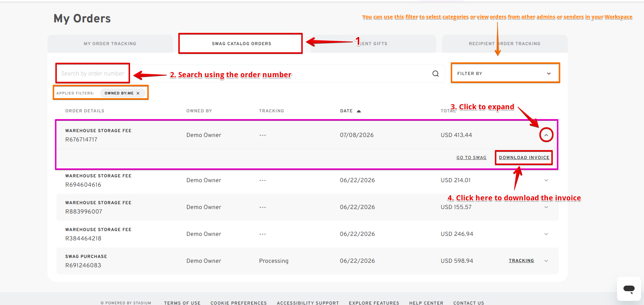
Task: Click Powered by Stadium footer text
Action: (x=126, y=303)
